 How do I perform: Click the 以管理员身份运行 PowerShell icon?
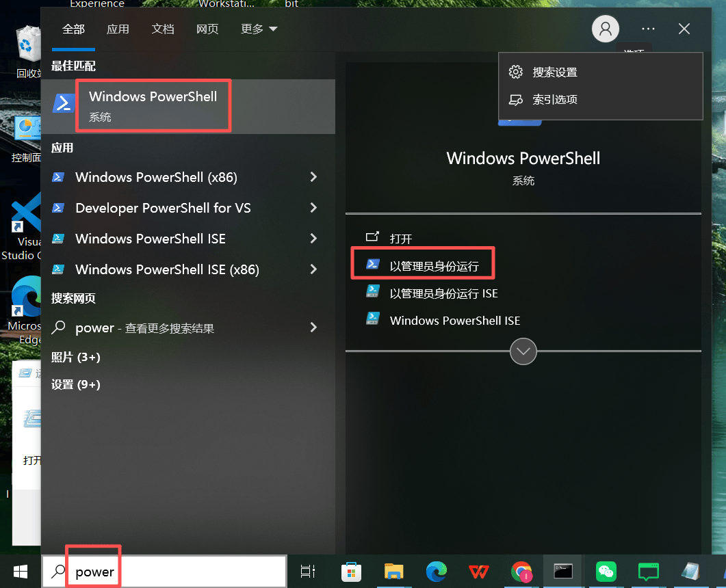tap(373, 265)
